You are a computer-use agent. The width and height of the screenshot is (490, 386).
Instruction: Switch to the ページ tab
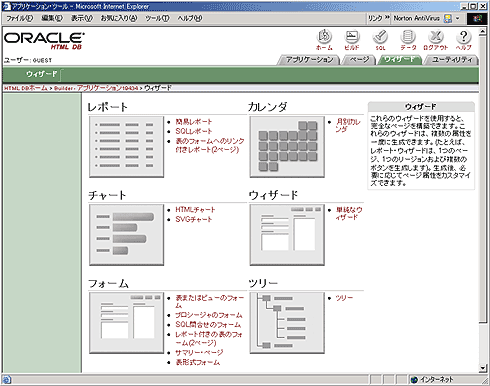(359, 60)
